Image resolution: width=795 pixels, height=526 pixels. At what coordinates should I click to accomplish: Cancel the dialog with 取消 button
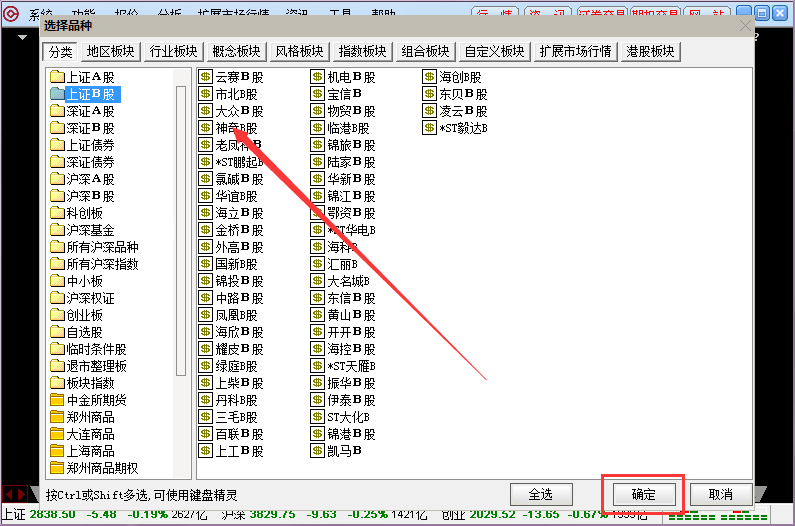point(720,495)
